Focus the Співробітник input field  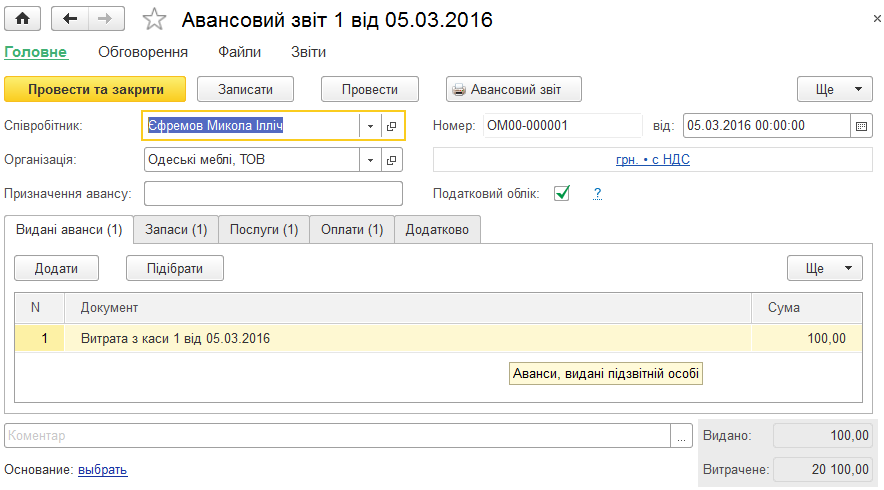[251, 126]
